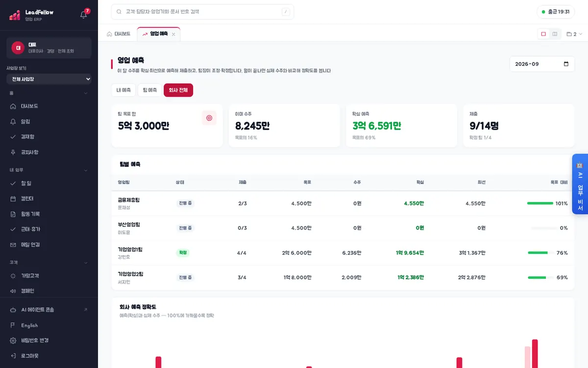
Task: Open the AI 업무 비서 side panel
Action: click(x=580, y=184)
